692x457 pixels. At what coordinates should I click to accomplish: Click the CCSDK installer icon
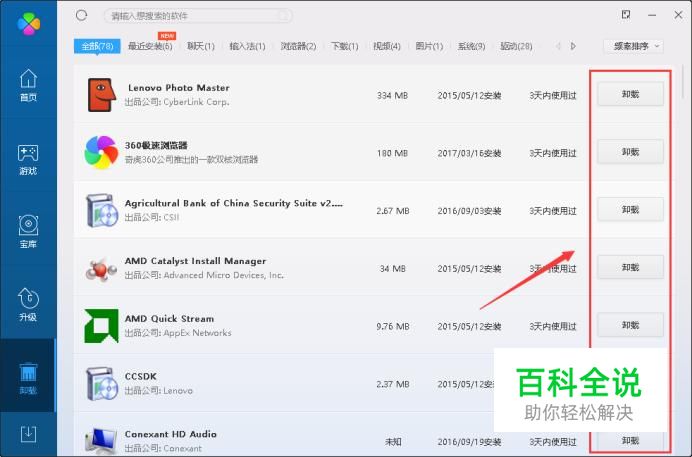tap(102, 384)
